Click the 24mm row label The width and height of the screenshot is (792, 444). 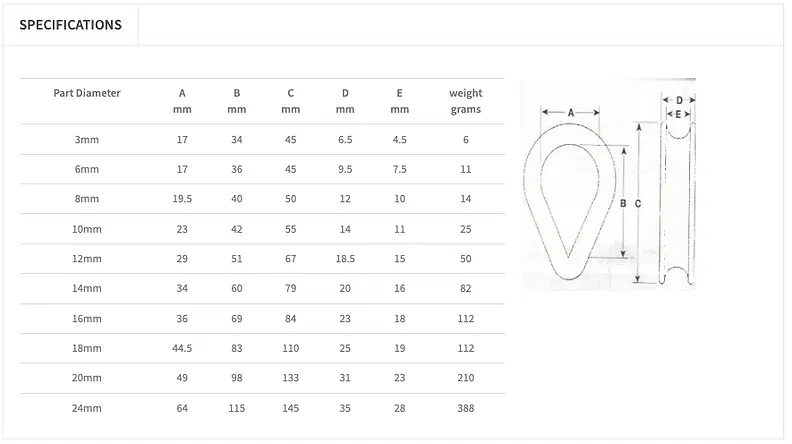click(87, 408)
